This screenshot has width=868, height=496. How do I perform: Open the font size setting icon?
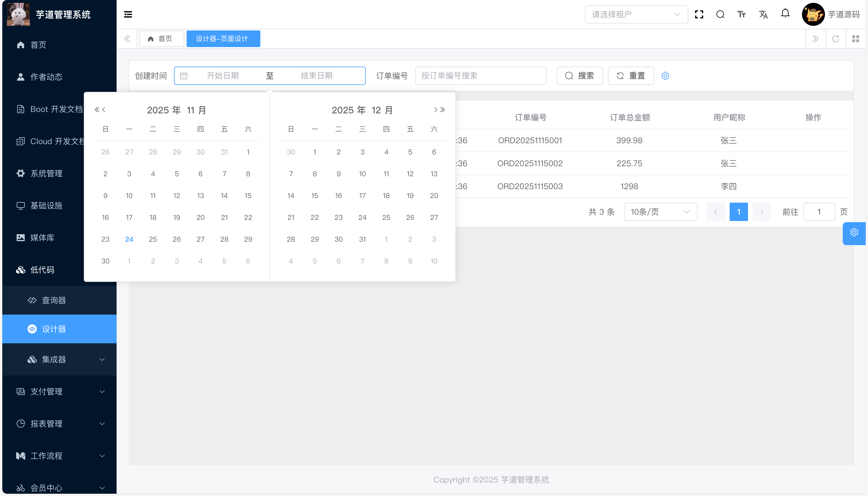(741, 14)
